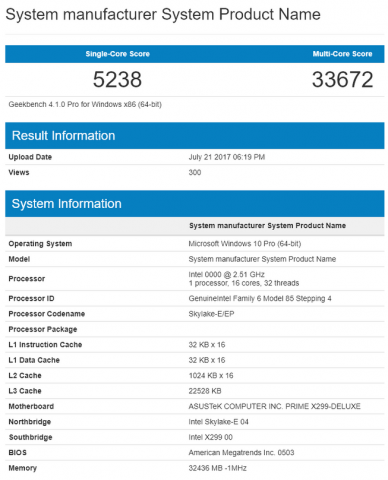
Task: Click the Northbridge label
Action: 30,422
